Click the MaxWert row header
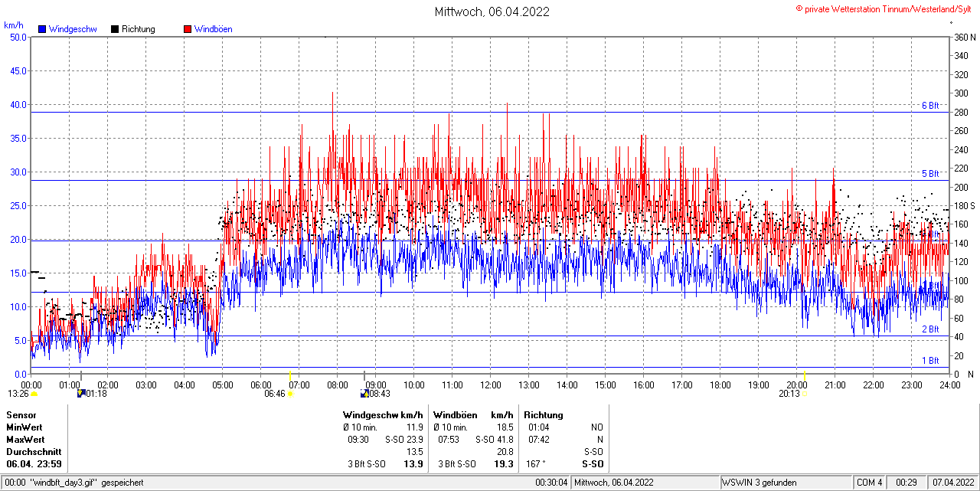This screenshot has height=491, width=980. point(25,440)
